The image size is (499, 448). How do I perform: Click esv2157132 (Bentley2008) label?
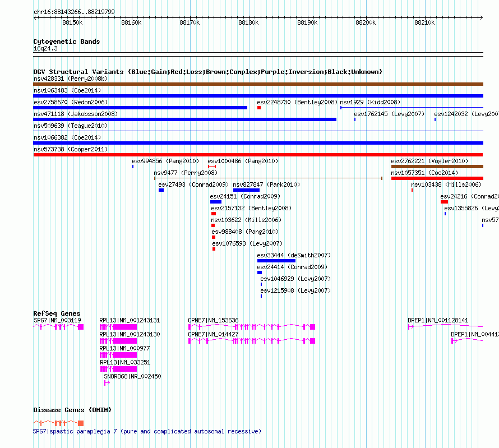pos(251,208)
